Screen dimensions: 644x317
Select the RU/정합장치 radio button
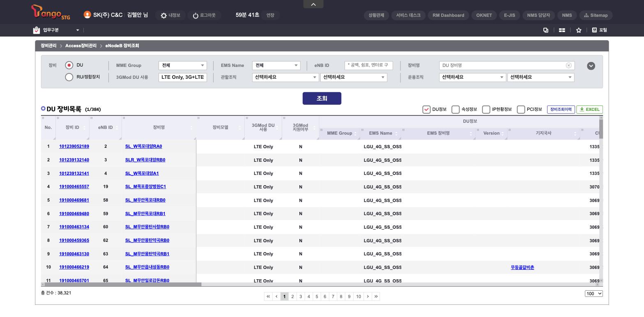[69, 77]
